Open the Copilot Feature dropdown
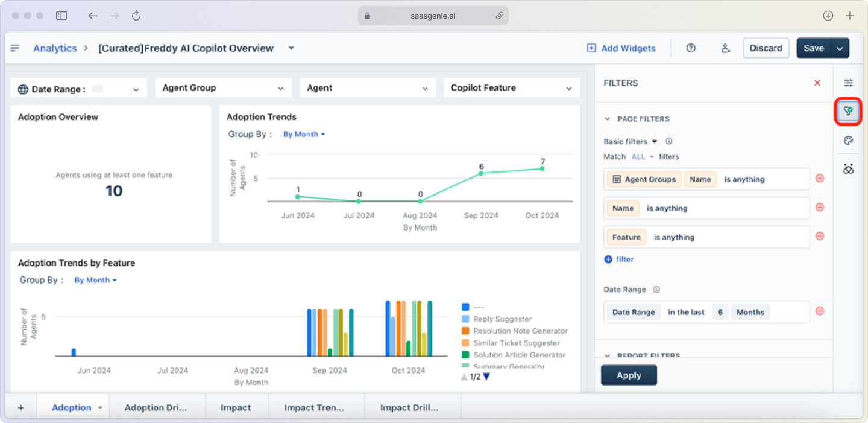Screen dimensions: 868x423 pyautogui.click(x=511, y=87)
